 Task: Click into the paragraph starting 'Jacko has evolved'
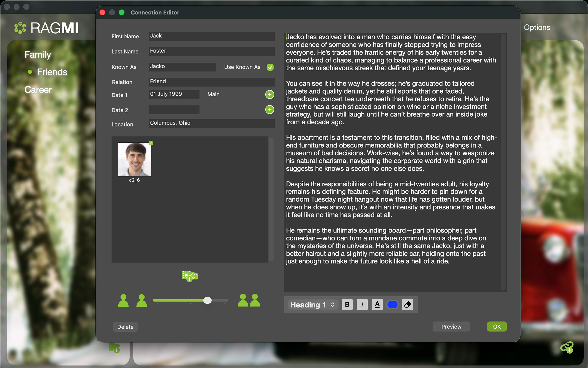391,52
